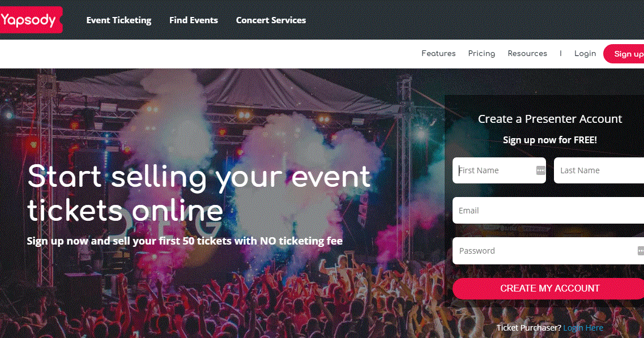The width and height of the screenshot is (644, 338).
Task: Click the 'Start selling your event tickets online' headline
Action: click(x=199, y=193)
